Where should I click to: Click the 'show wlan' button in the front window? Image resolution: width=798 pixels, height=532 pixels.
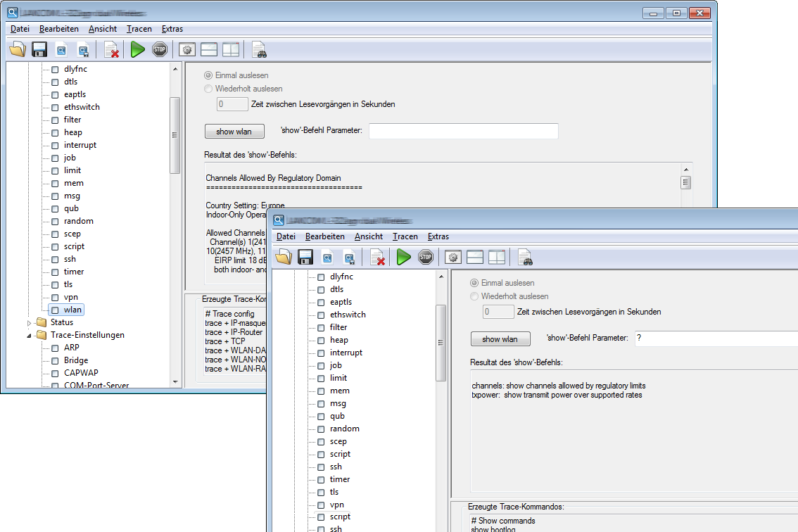click(500, 339)
